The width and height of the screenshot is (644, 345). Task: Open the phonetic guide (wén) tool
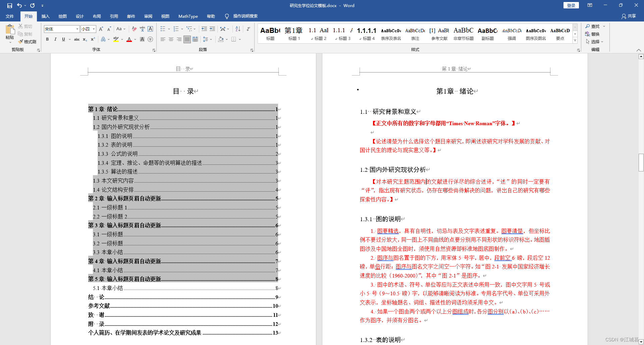142,29
